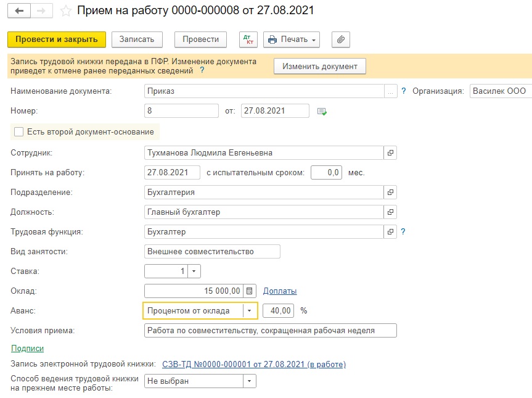Click the paperclip attachments icon
Image resolution: width=532 pixels, height=398 pixels.
(x=341, y=39)
